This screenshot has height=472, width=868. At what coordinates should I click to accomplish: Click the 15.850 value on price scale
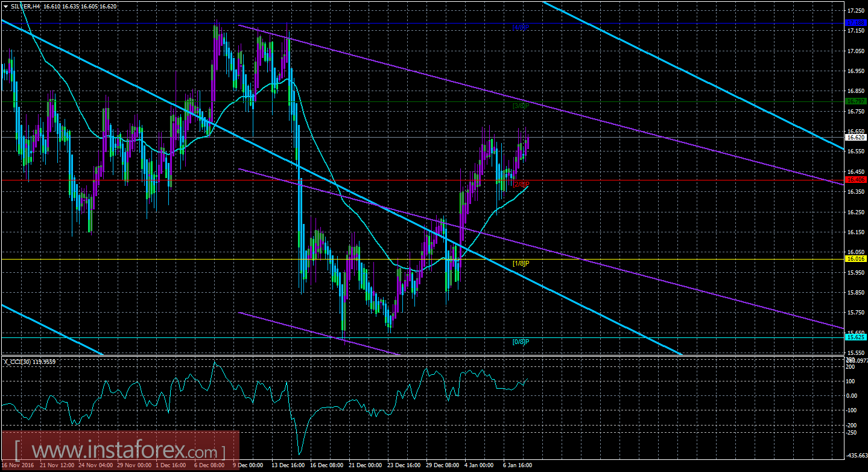point(856,293)
